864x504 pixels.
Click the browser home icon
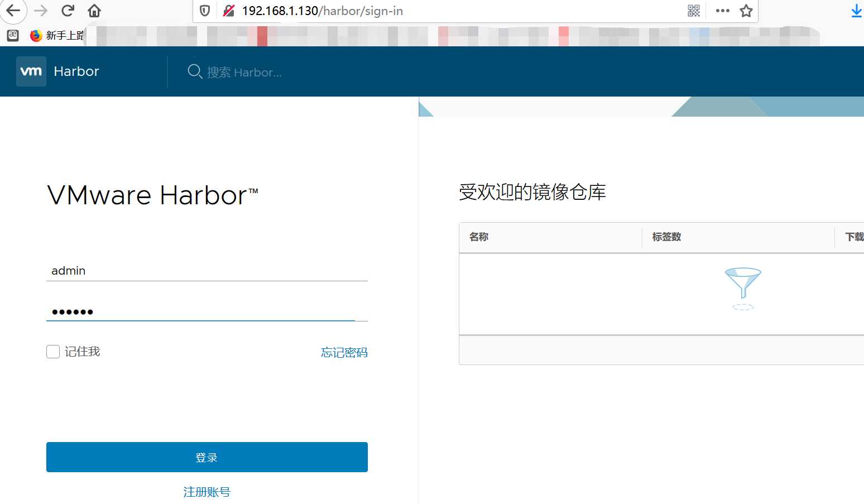click(94, 10)
